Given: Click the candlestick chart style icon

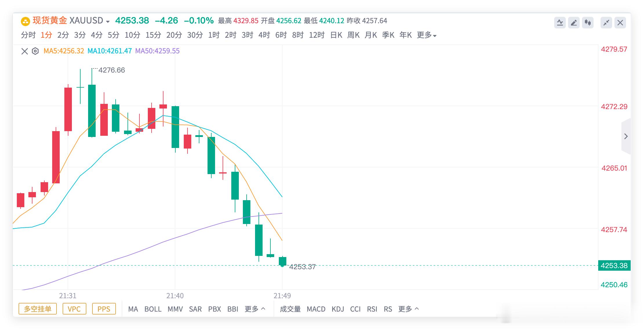Looking at the screenshot, I should click(587, 23).
